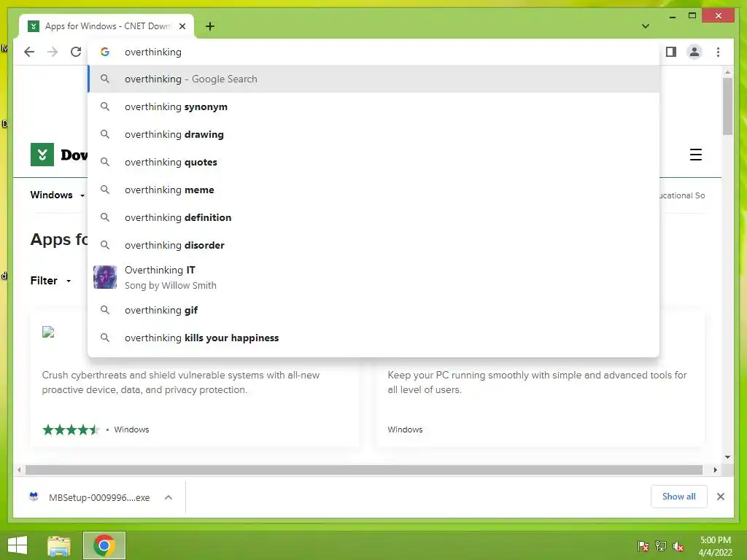Click the search icon beside overthinking meme
747x560 pixels.
click(x=105, y=190)
